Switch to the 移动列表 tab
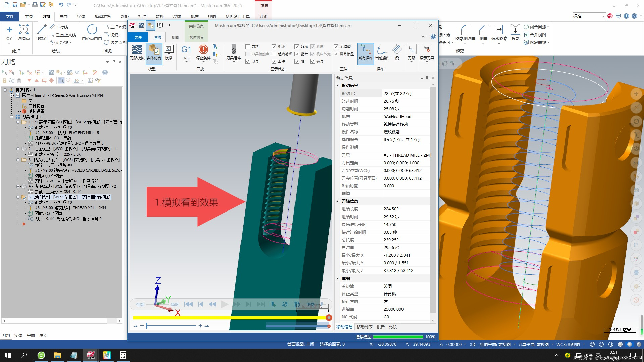644x362 pixels. pyautogui.click(x=364, y=327)
